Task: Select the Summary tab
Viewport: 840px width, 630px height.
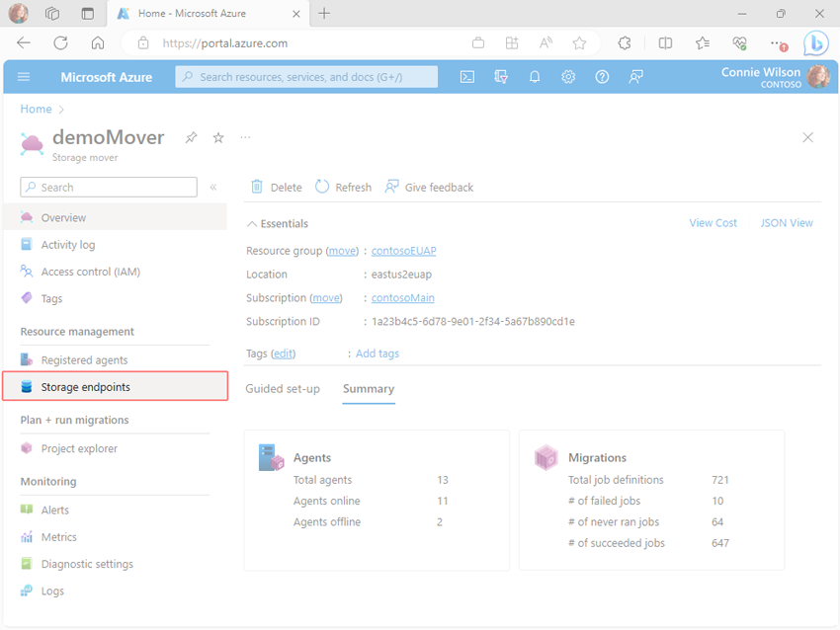Action: click(x=369, y=389)
